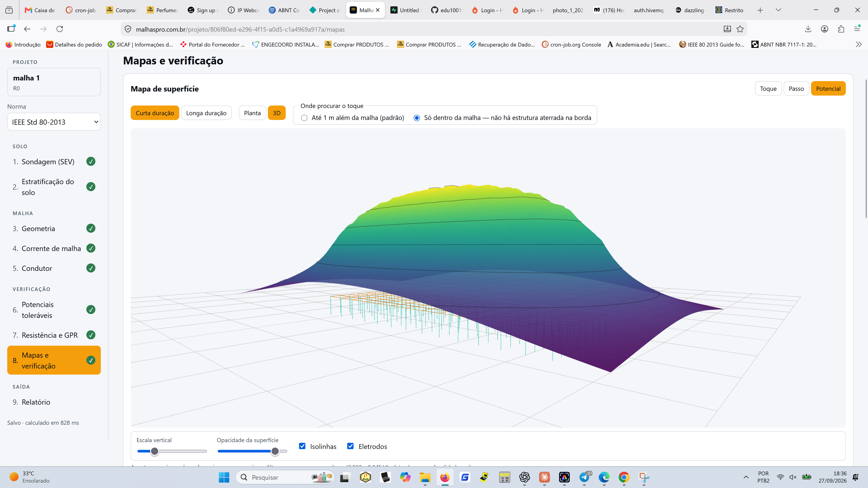Image resolution: width=868 pixels, height=488 pixels.
Task: Open the Norma IEEE Std 80-2013 dropdown
Action: pyautogui.click(x=54, y=122)
